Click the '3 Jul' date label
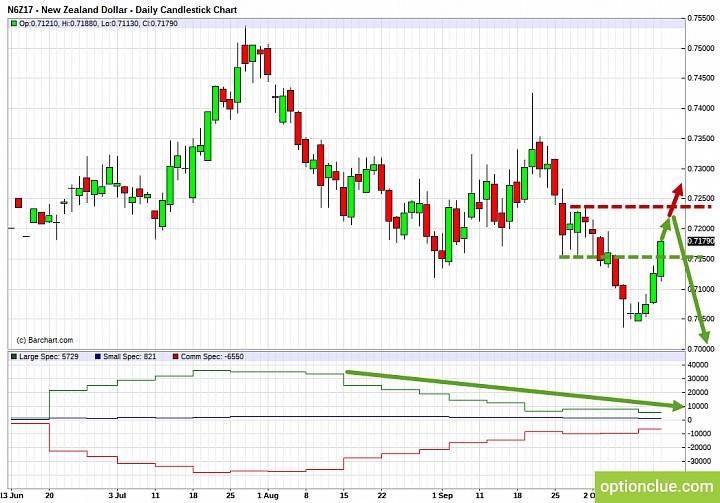Viewport: 720px width, 503px height. point(118,496)
